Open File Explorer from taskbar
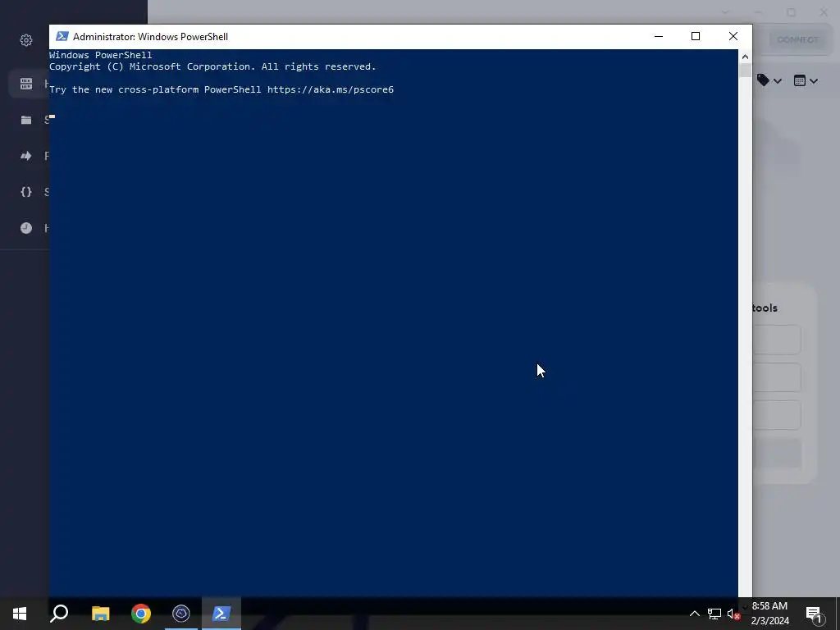This screenshot has width=840, height=630. (x=100, y=614)
